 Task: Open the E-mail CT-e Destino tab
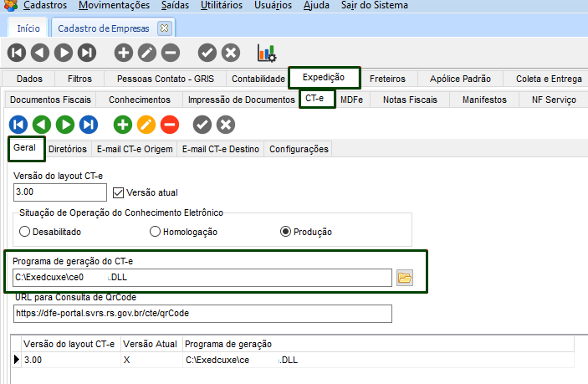pyautogui.click(x=221, y=149)
